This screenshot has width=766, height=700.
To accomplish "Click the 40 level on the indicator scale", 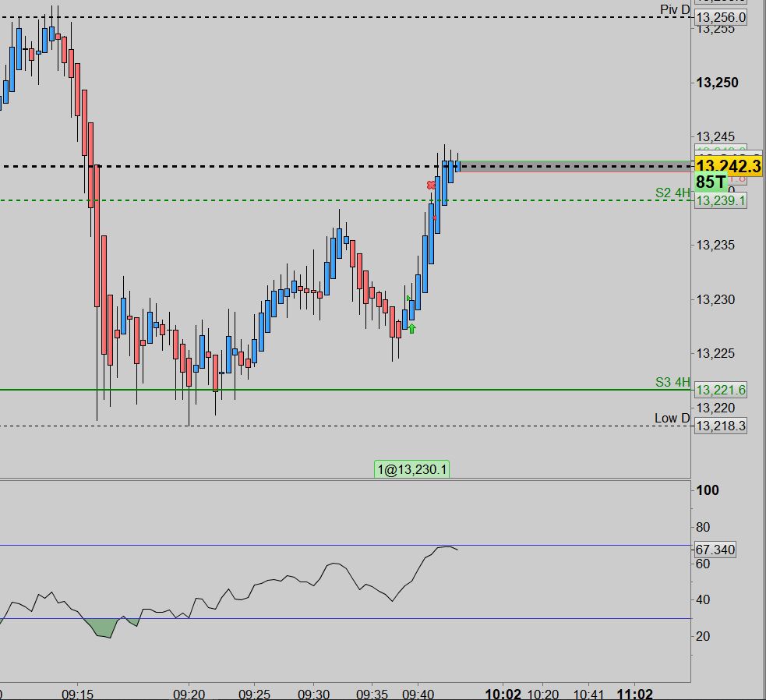I will click(703, 599).
